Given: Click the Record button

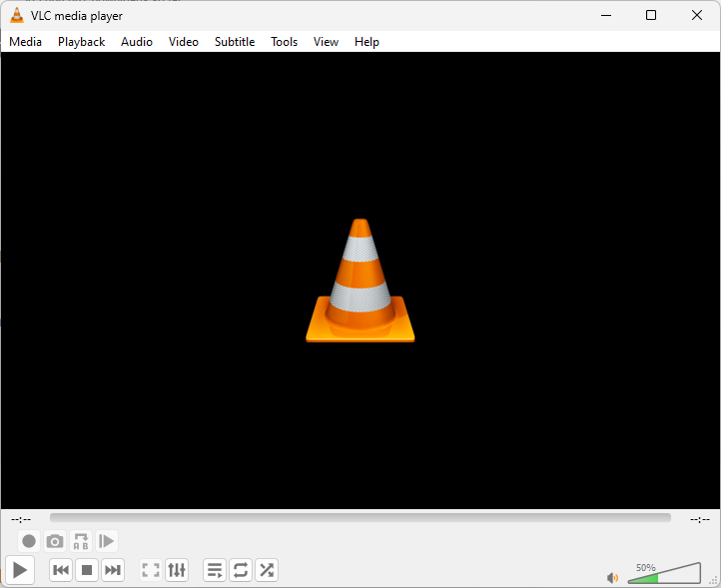Looking at the screenshot, I should tap(29, 541).
